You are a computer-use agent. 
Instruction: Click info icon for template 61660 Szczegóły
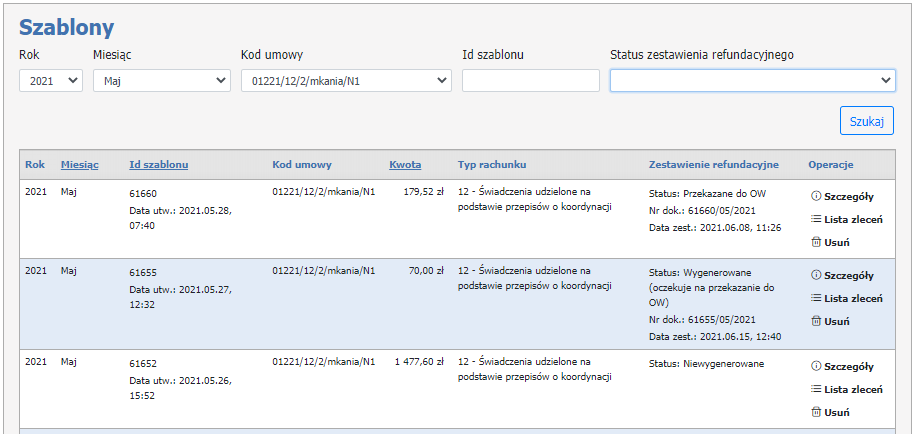(x=816, y=197)
